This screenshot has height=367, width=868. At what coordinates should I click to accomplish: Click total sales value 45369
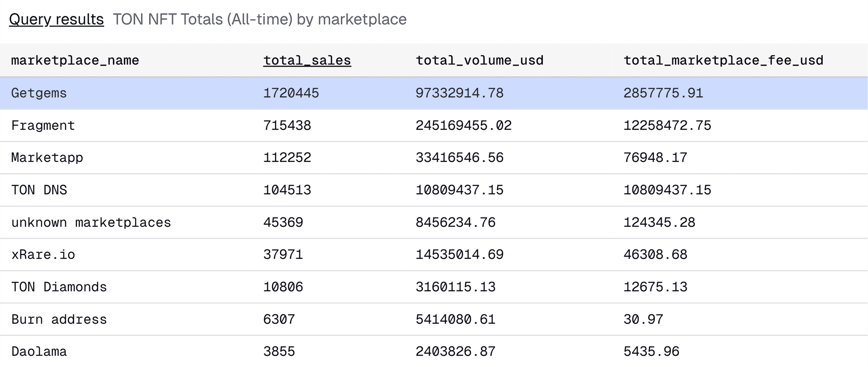(283, 222)
